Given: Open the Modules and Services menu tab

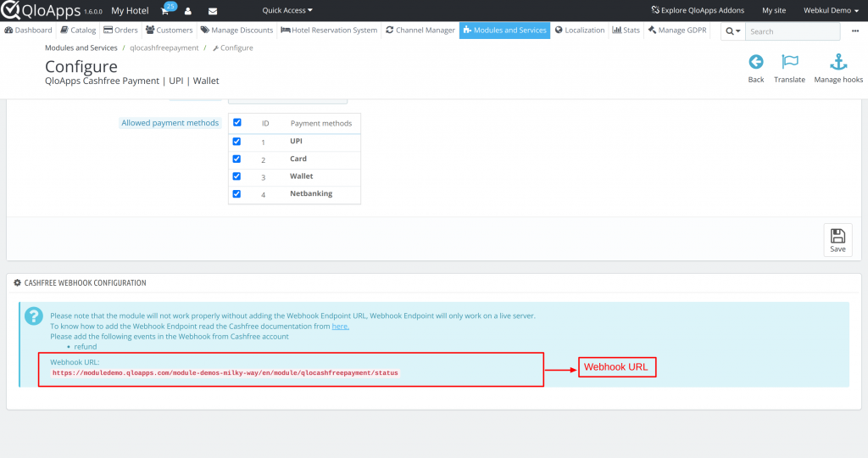Looking at the screenshot, I should [x=505, y=30].
